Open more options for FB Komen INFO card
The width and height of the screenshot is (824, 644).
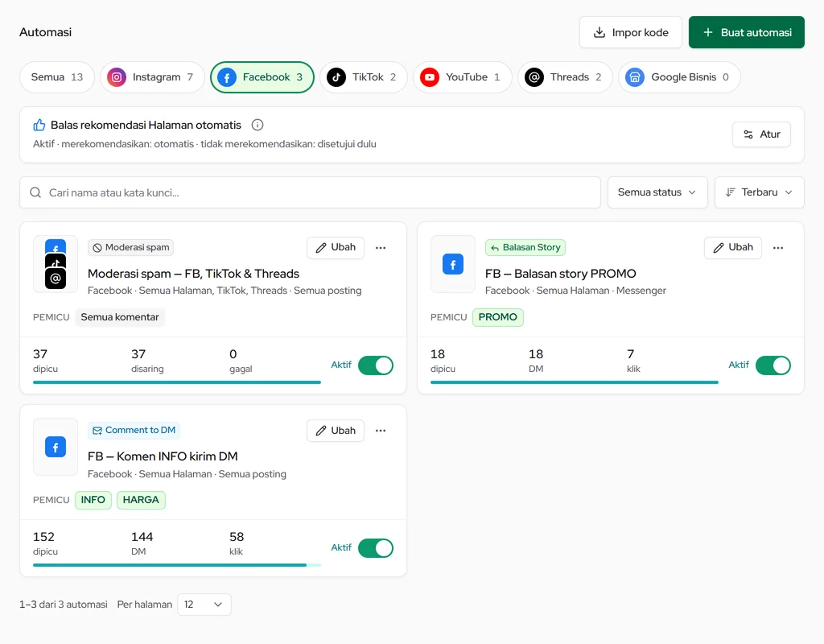pos(381,431)
